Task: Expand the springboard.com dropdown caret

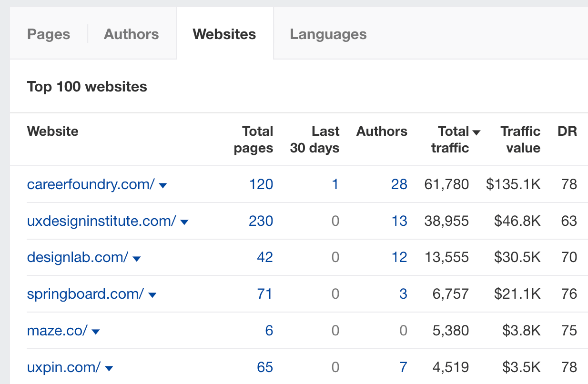Action: coord(152,294)
